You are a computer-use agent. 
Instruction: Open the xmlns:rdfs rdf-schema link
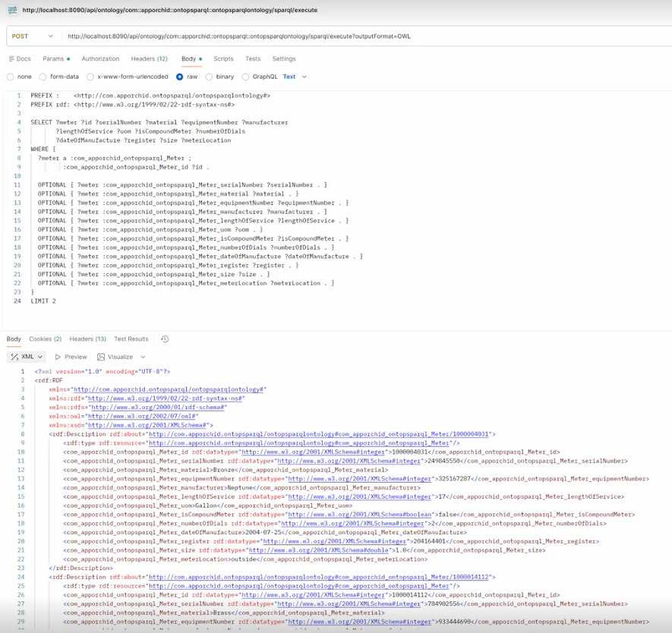click(157, 408)
